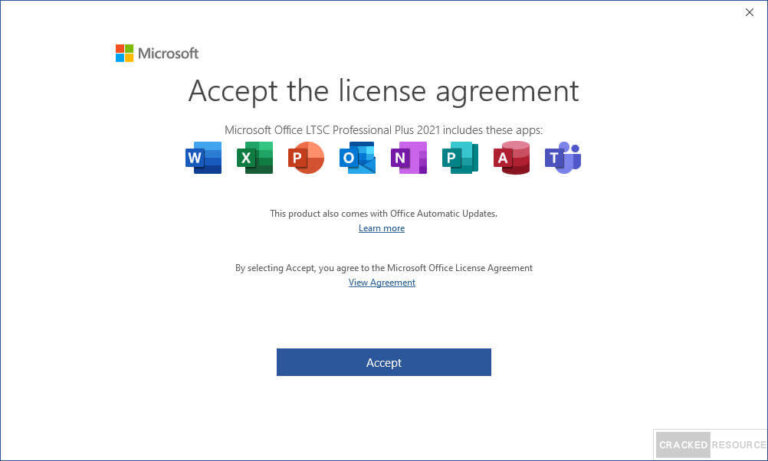Select the green Excel icon
Viewport: 768px width, 461px height.
[255, 158]
